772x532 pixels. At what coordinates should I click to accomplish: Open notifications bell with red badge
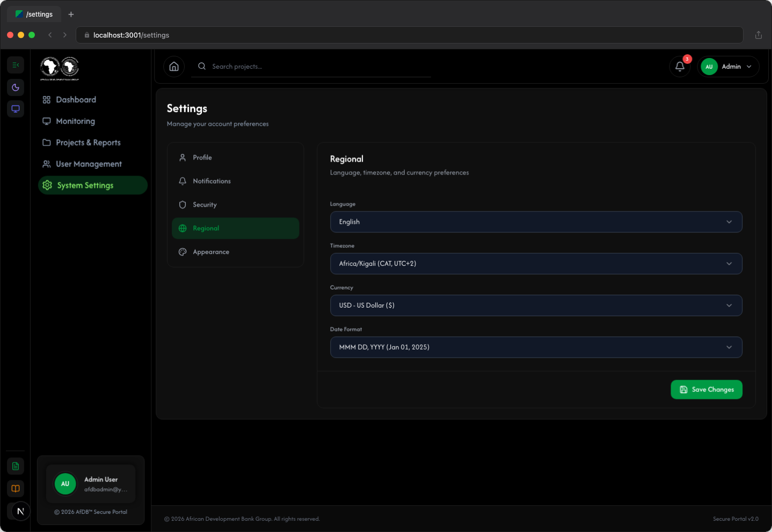coord(680,67)
